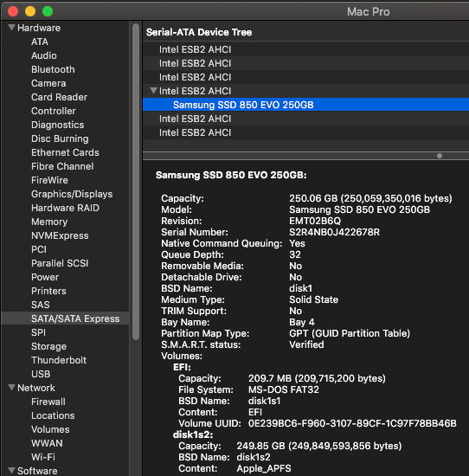
Task: Select the last Intel ESB2 AHCI row
Action: (x=305, y=132)
